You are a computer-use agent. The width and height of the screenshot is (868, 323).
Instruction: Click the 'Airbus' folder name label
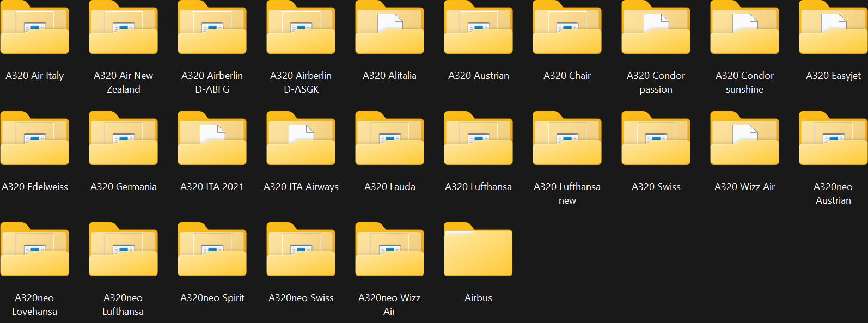click(x=479, y=298)
